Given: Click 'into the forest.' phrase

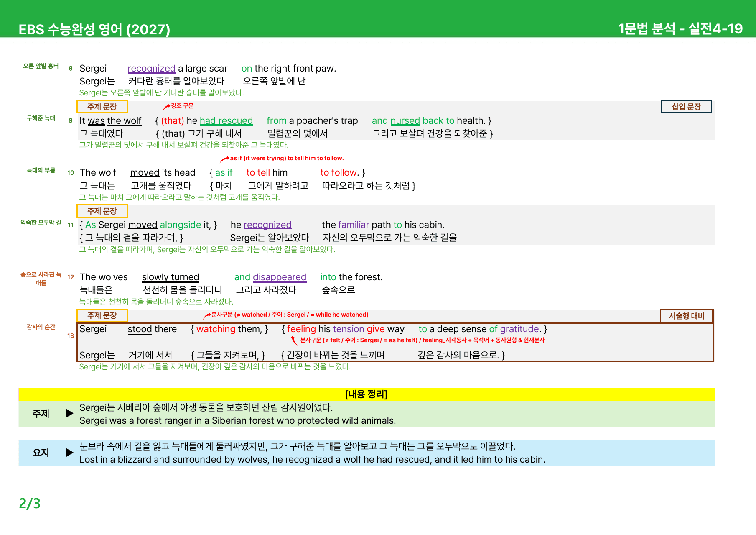Looking at the screenshot, I should pos(351,277).
